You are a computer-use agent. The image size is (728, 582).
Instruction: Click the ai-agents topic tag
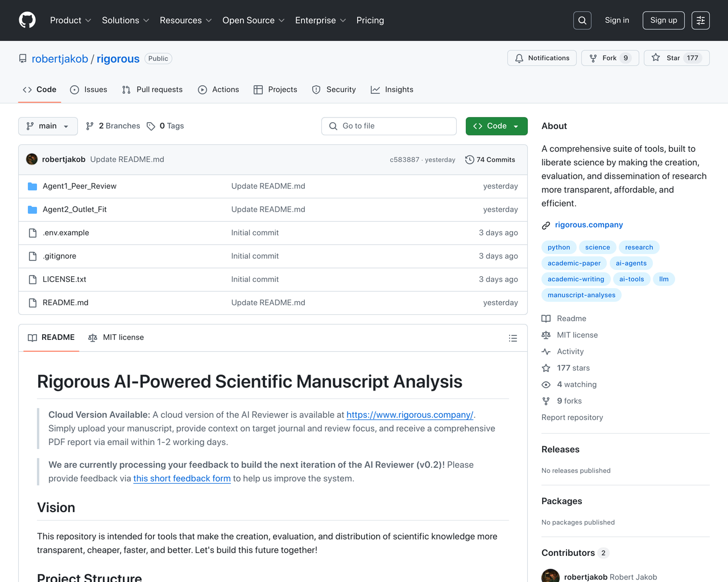point(631,263)
